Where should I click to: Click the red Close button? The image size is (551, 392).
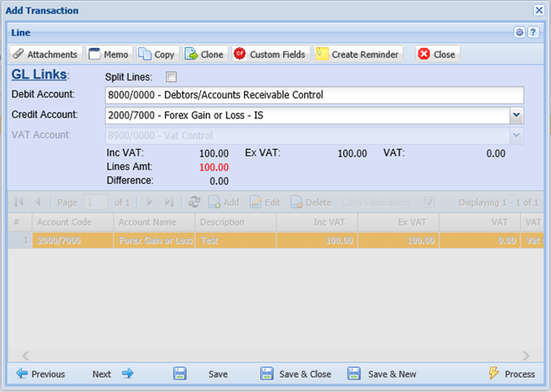pos(437,54)
